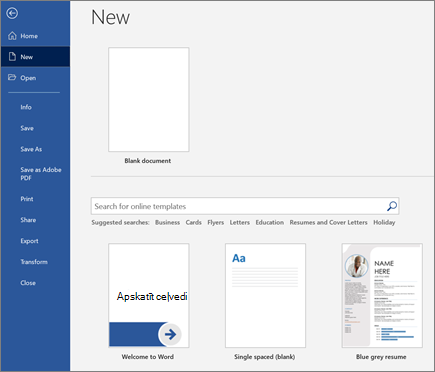Open the Print page
435x372 pixels.
point(27,199)
